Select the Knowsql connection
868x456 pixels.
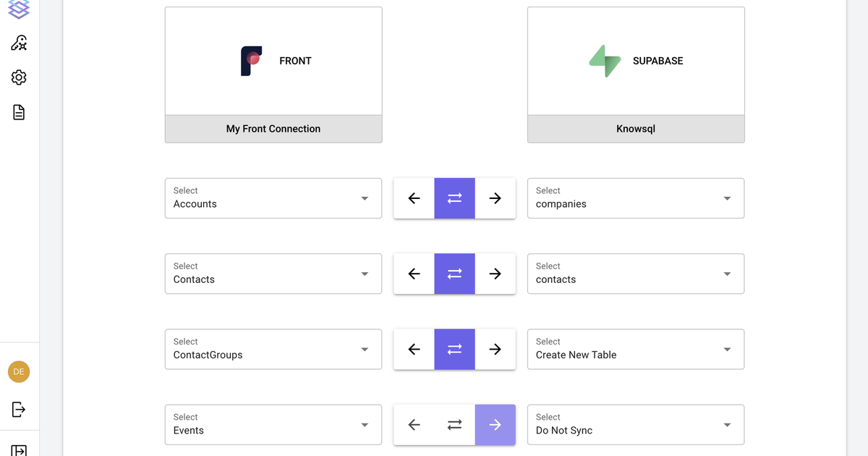tap(635, 128)
